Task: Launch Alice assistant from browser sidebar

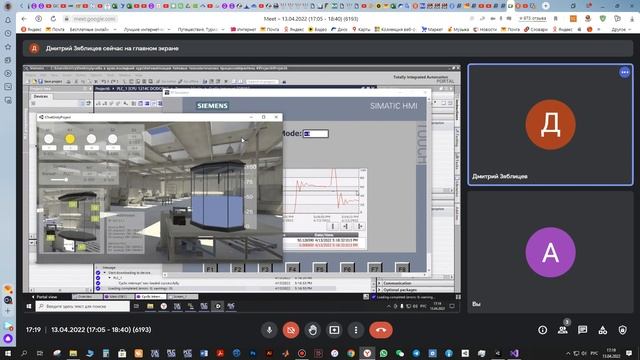Action: pos(8,339)
